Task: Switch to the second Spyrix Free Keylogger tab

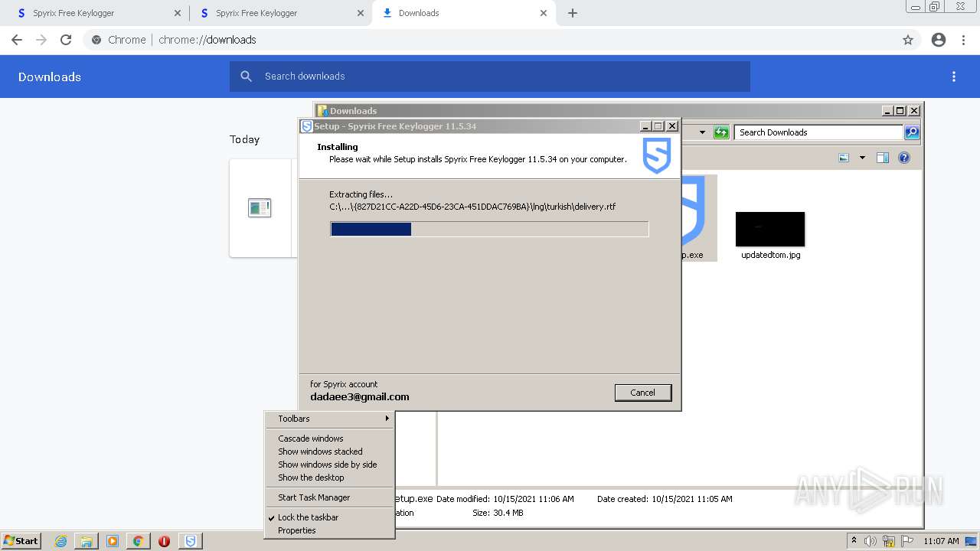Action: [x=280, y=13]
